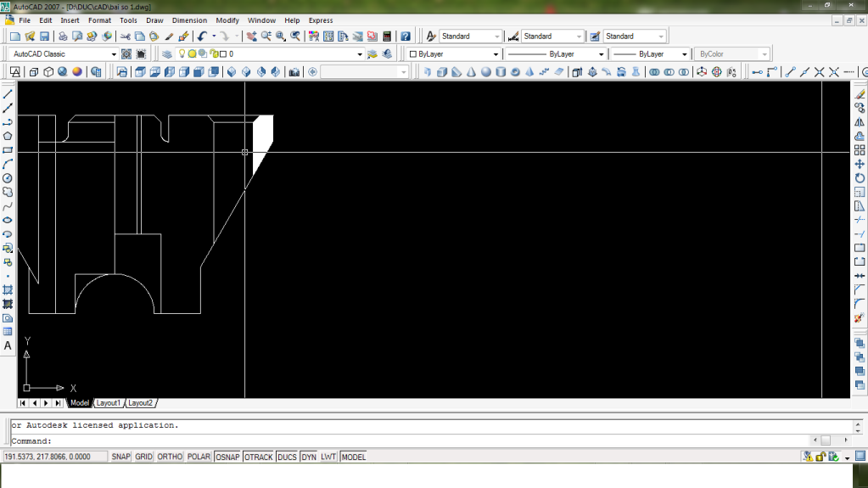Open the Layer Properties Manager icon
The width and height of the screenshot is (868, 488).
click(x=167, y=53)
